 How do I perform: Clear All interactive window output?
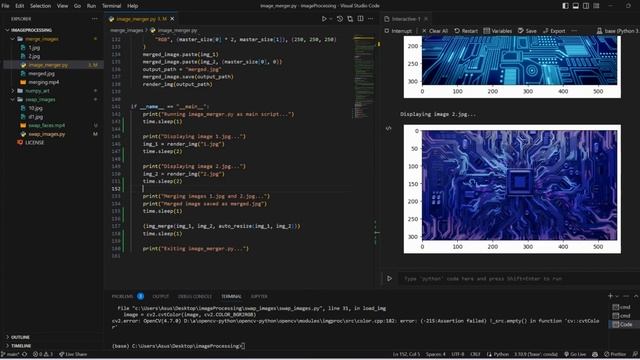pos(435,31)
